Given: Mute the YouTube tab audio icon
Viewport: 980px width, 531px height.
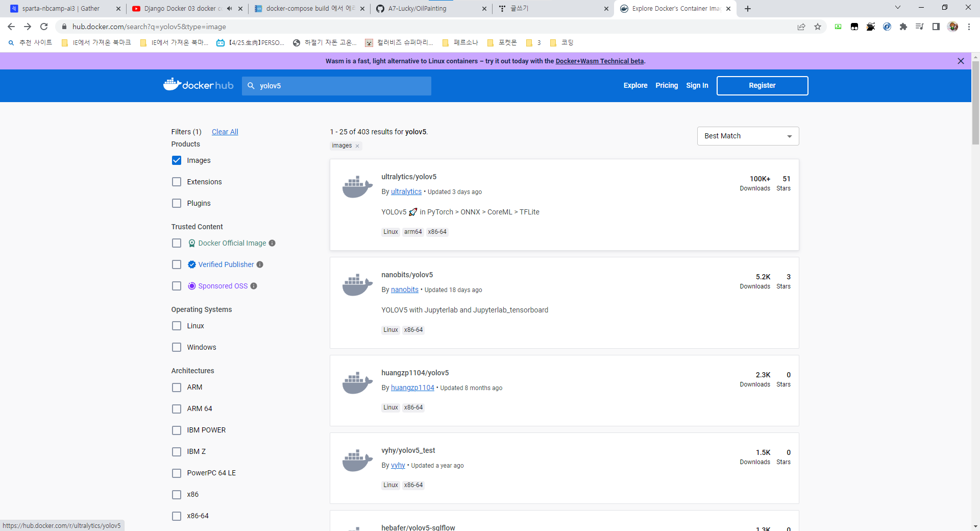Looking at the screenshot, I should coord(229,9).
